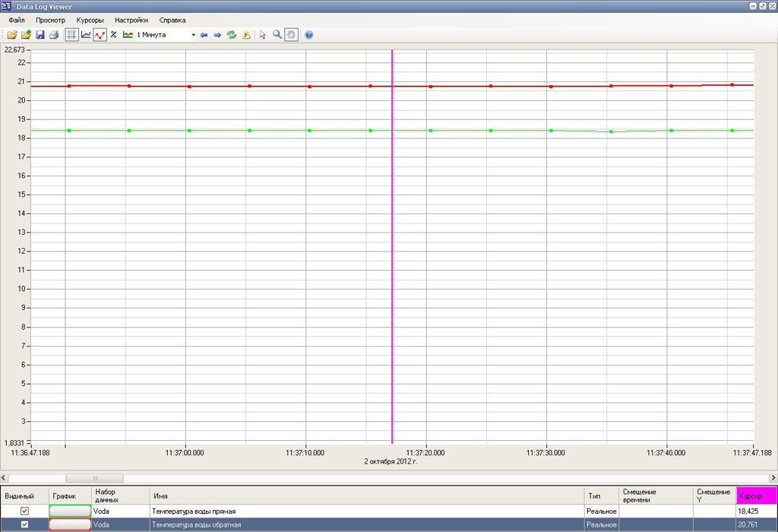Open the Курсоры menu

(90, 21)
